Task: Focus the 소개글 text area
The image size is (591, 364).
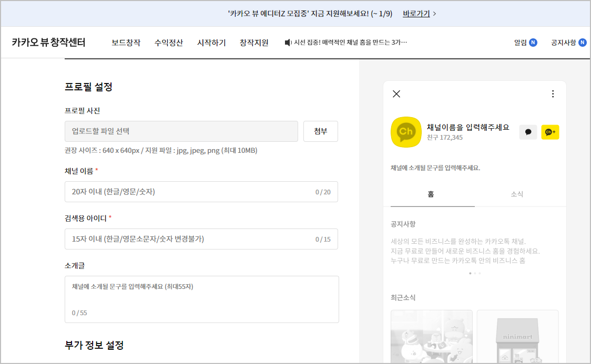Action: tap(202, 299)
